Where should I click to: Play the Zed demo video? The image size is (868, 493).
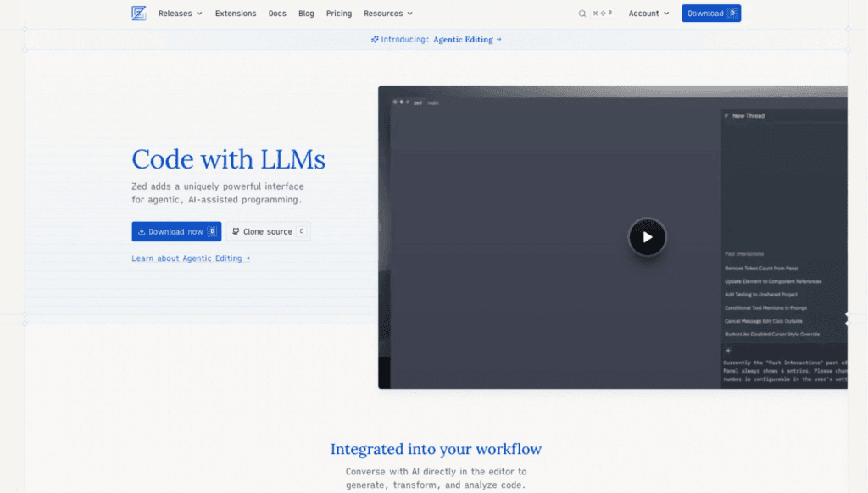point(647,237)
